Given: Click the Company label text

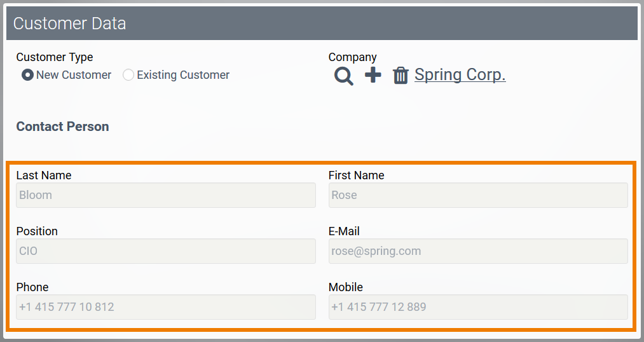Looking at the screenshot, I should tap(352, 57).
